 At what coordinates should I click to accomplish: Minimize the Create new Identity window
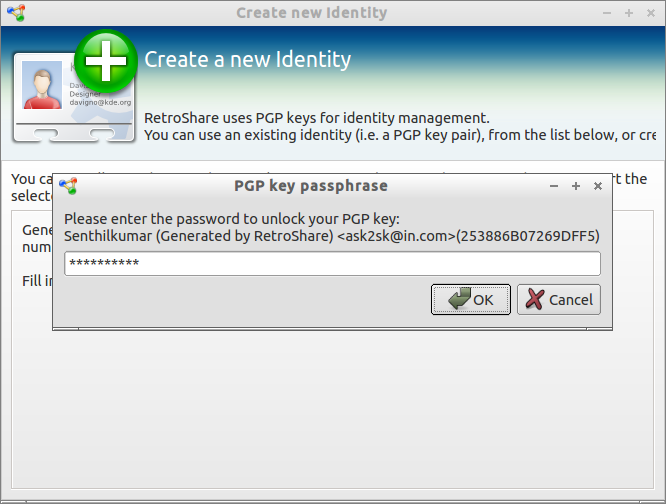click(x=607, y=13)
